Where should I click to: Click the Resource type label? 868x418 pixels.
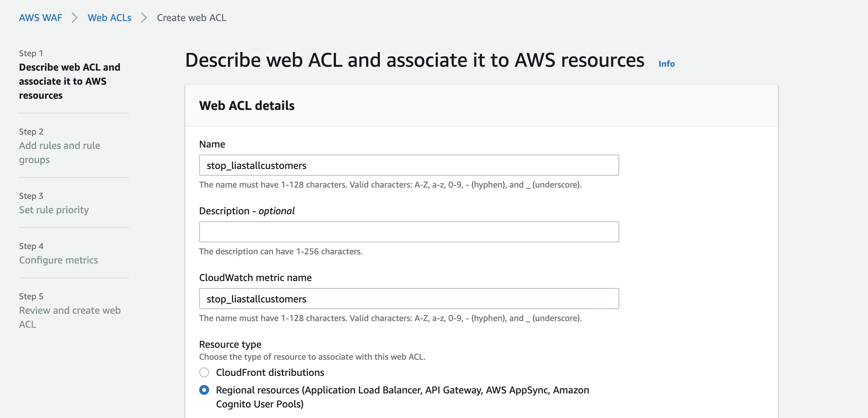[230, 344]
